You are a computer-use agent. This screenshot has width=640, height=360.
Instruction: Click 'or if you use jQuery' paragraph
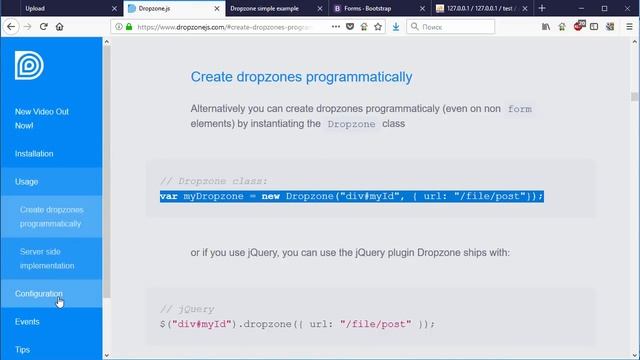pos(350,253)
